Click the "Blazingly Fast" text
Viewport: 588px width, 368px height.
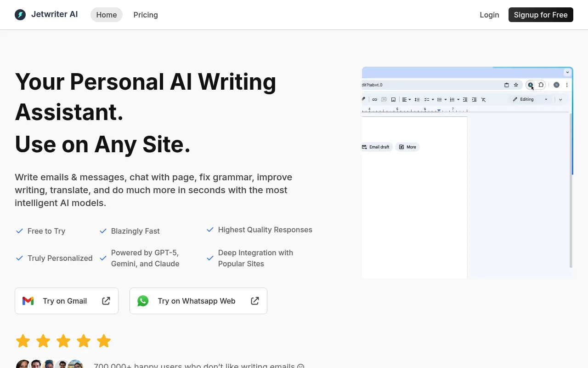tap(136, 231)
